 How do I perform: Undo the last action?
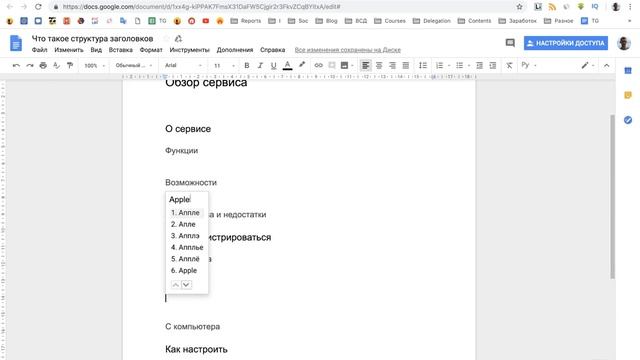pos(16,65)
